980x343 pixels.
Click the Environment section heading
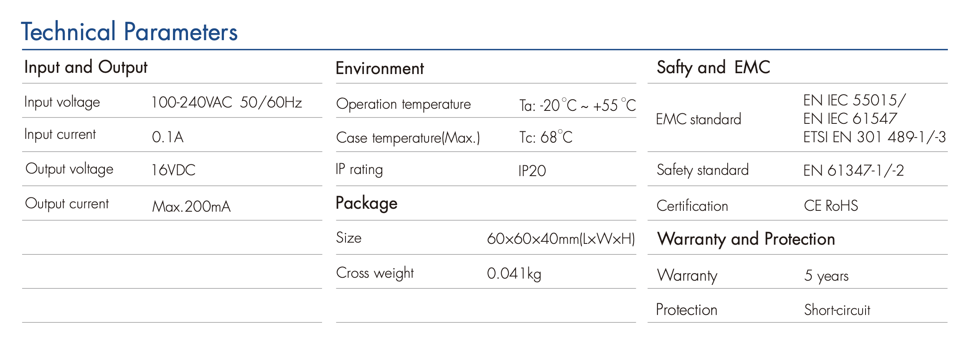pyautogui.click(x=380, y=69)
